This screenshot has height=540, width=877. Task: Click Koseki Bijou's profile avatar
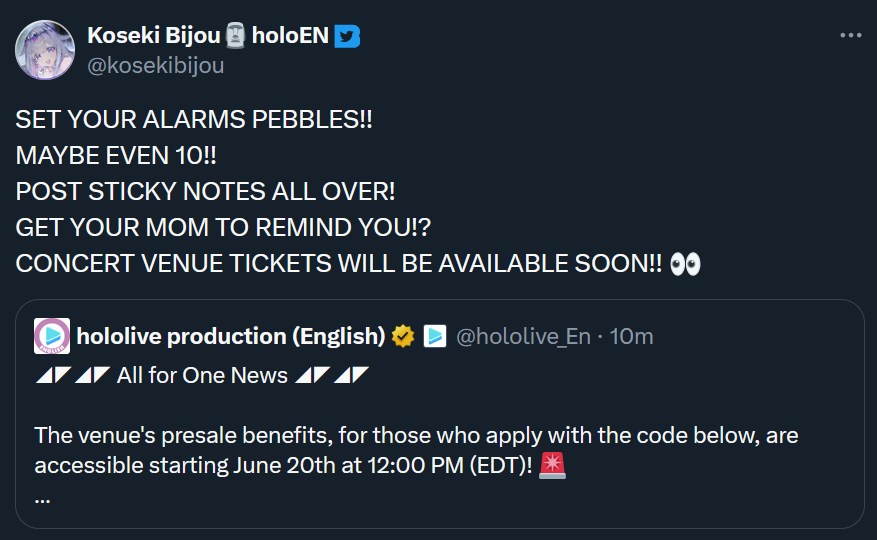44,50
